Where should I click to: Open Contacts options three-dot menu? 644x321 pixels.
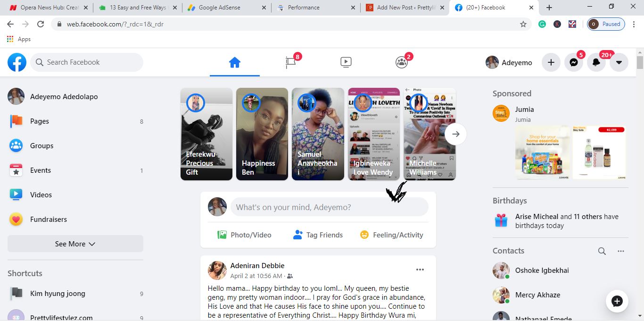point(621,251)
